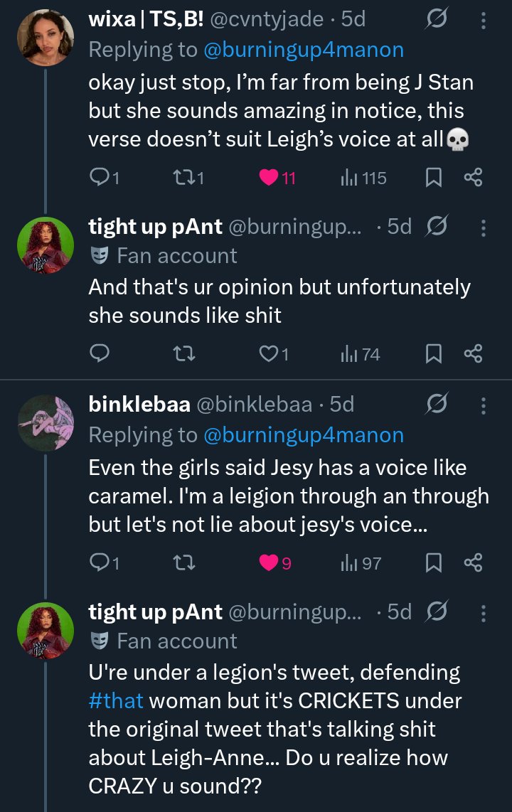This screenshot has height=812, width=512.
Task: Reply to wixa's tweet about Leigh's voice
Action: pyautogui.click(x=98, y=178)
